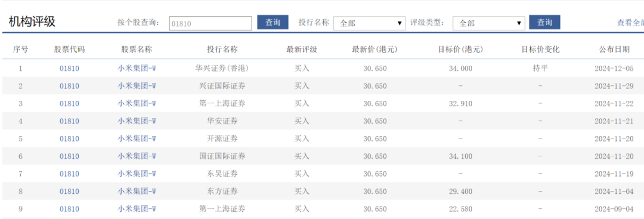Click the 持平 target change cell

coord(540,69)
